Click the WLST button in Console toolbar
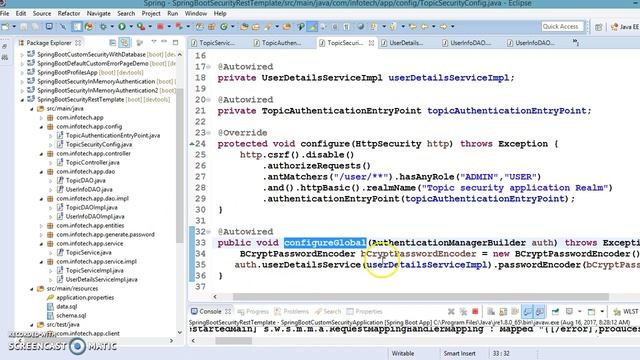Image resolution: width=640 pixels, height=360 pixels. 626,311
